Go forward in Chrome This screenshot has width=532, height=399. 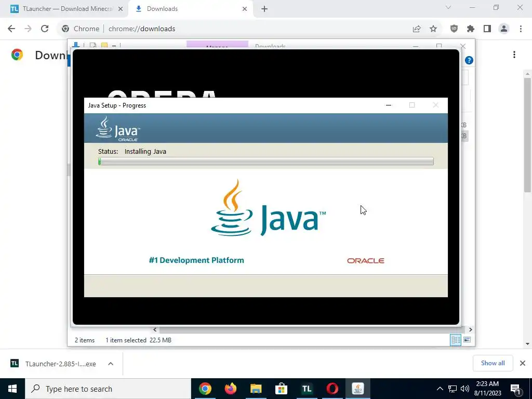[x=28, y=29]
